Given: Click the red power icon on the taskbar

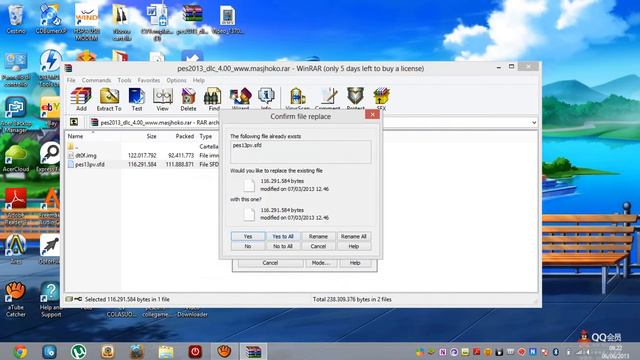Looking at the screenshot, I should (195, 351).
